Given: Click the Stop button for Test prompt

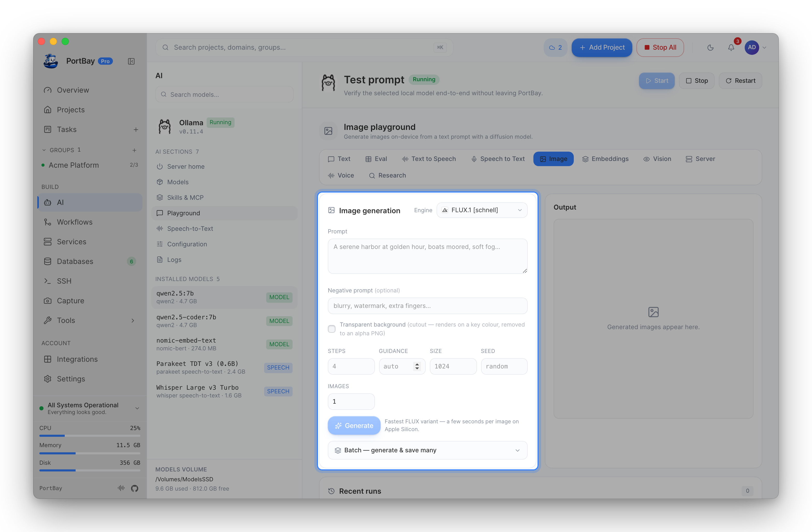Looking at the screenshot, I should point(697,81).
